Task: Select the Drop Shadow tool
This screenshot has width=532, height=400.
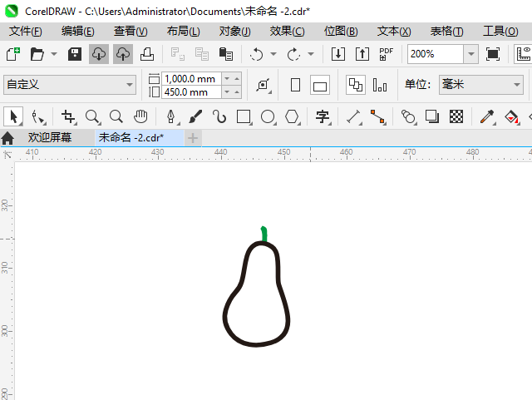Action: 432,116
